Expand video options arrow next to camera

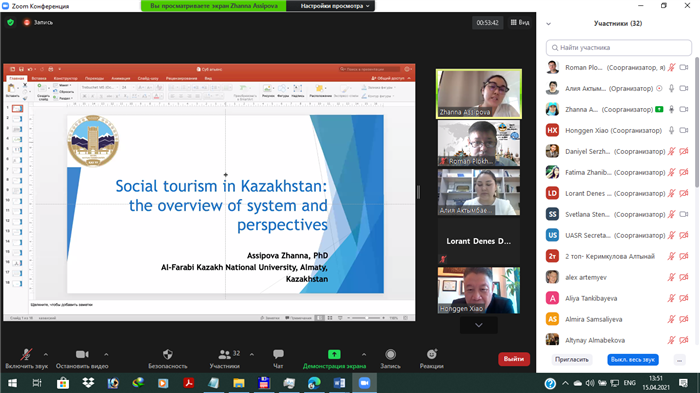[106, 355]
